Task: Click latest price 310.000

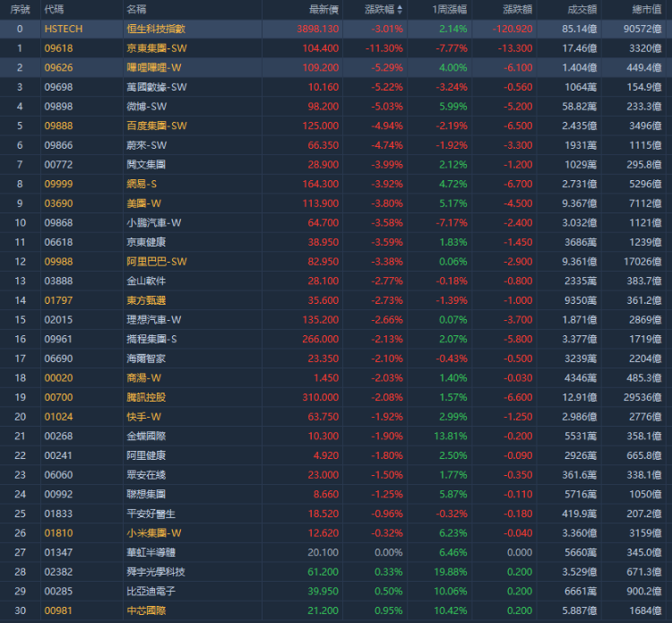Action: (x=321, y=397)
